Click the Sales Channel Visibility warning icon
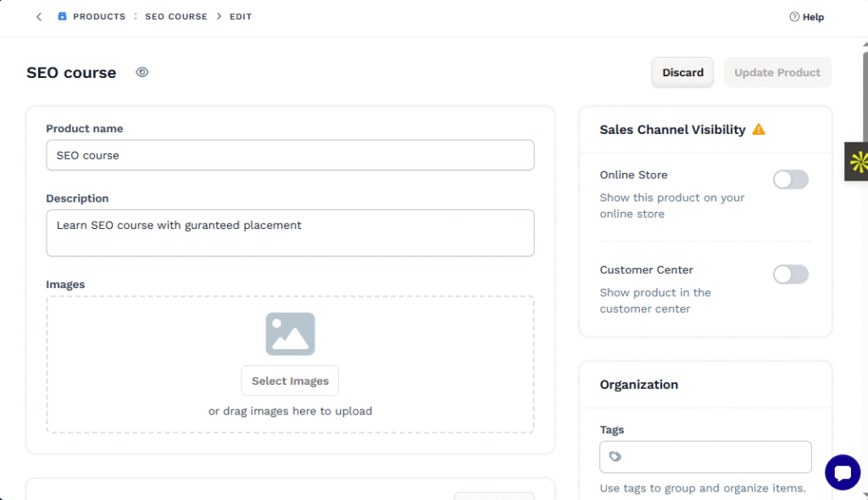 coord(759,130)
